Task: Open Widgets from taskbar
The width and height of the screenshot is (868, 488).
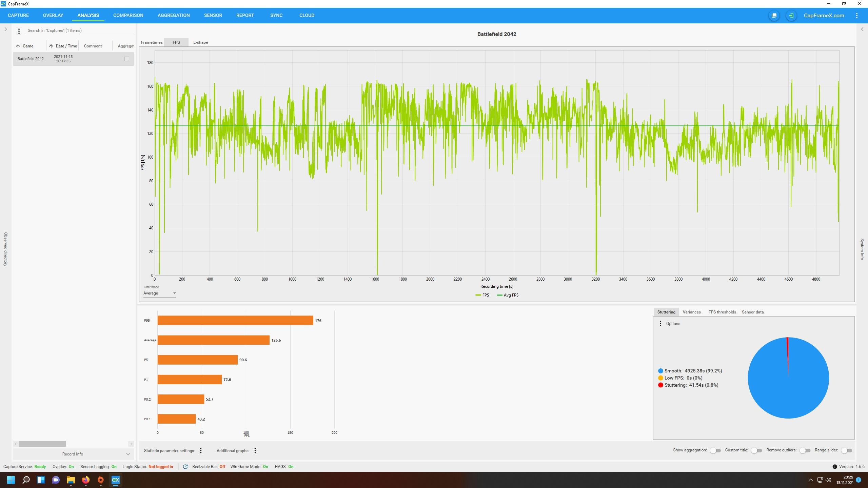Action: (41, 480)
